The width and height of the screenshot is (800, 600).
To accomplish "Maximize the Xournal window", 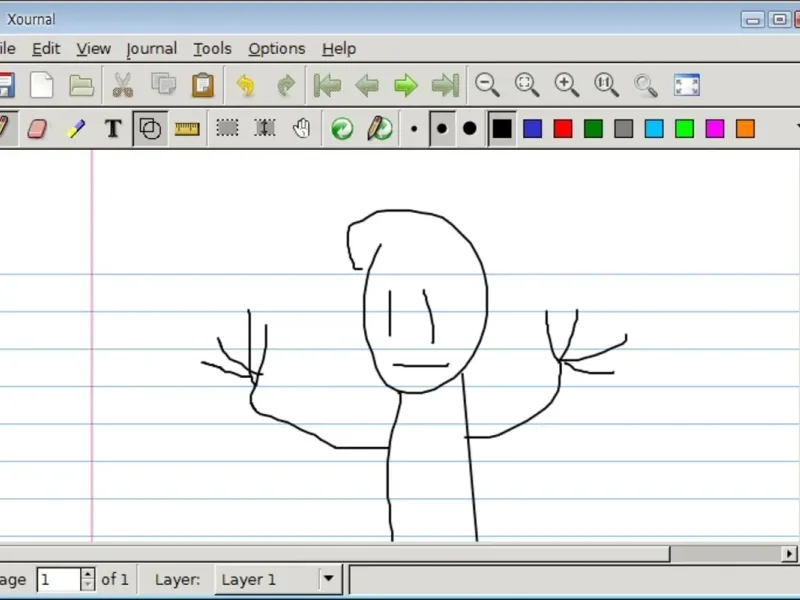I will point(779,20).
